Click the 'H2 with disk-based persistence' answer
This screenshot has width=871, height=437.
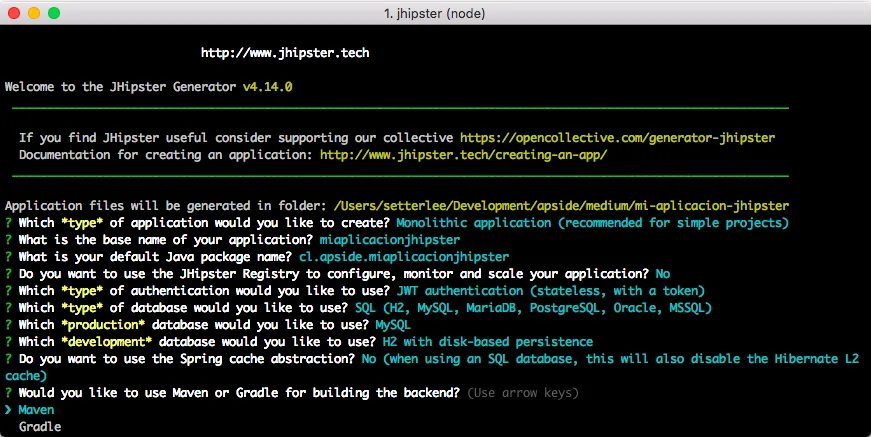point(488,342)
